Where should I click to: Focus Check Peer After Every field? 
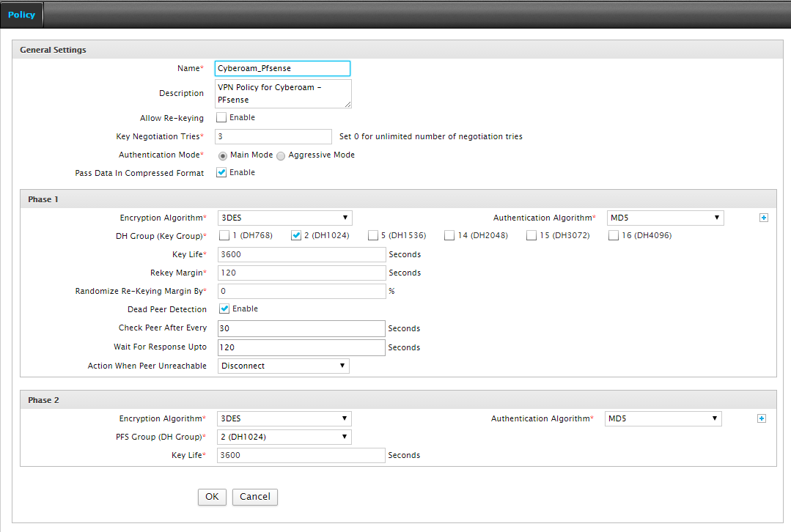(302, 328)
